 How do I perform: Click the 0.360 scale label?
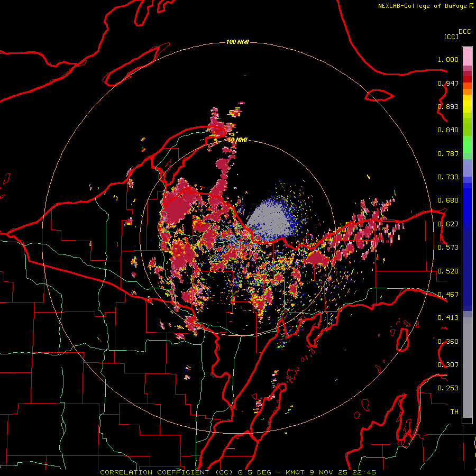click(448, 342)
